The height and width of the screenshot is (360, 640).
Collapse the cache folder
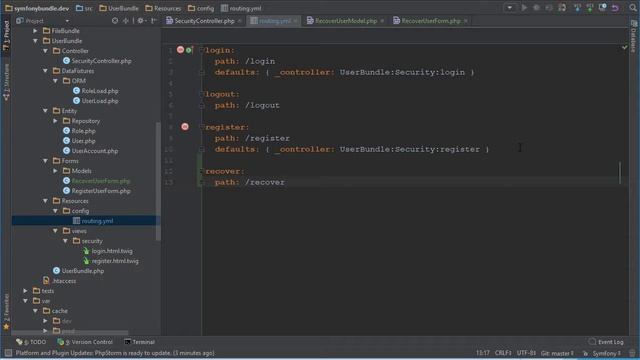tap(36, 311)
